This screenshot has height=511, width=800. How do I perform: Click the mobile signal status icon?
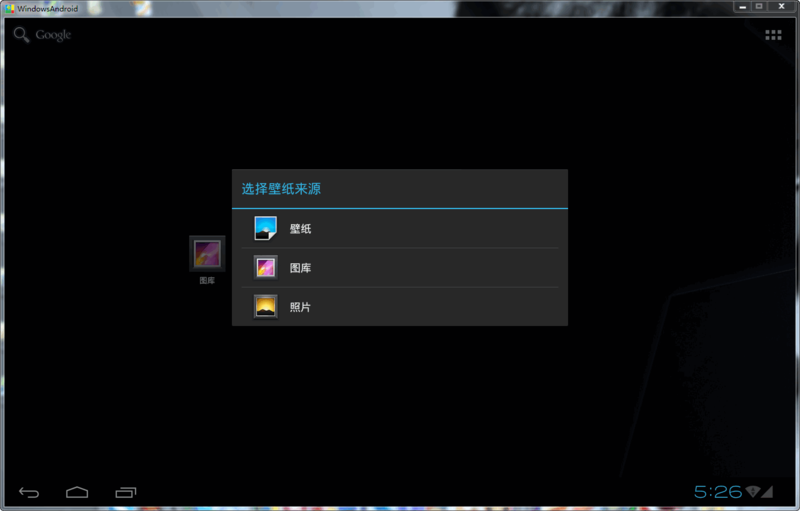point(767,492)
